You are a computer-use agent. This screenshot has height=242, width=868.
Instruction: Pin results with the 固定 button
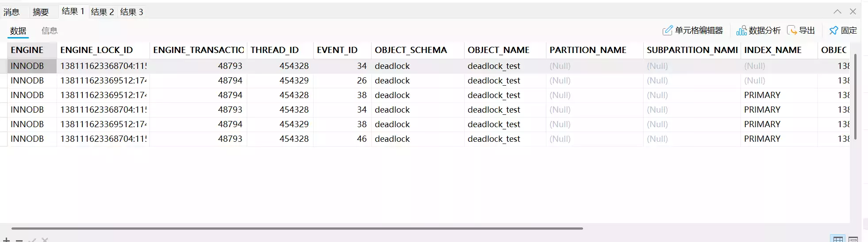(843, 30)
